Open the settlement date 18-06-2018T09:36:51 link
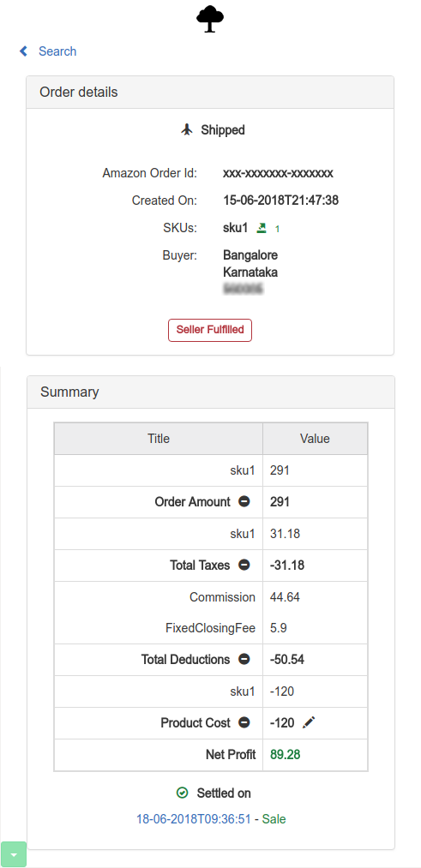This screenshot has width=421, height=868. [194, 819]
